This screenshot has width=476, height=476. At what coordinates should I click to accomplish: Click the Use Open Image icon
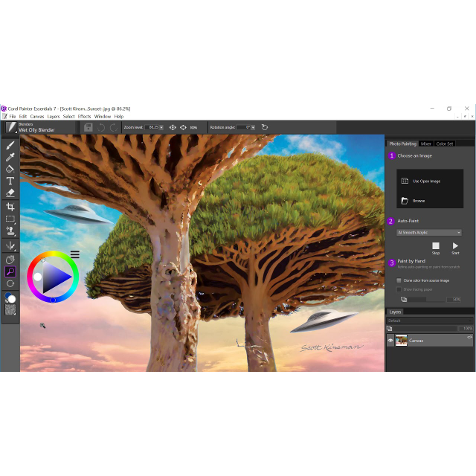click(405, 181)
